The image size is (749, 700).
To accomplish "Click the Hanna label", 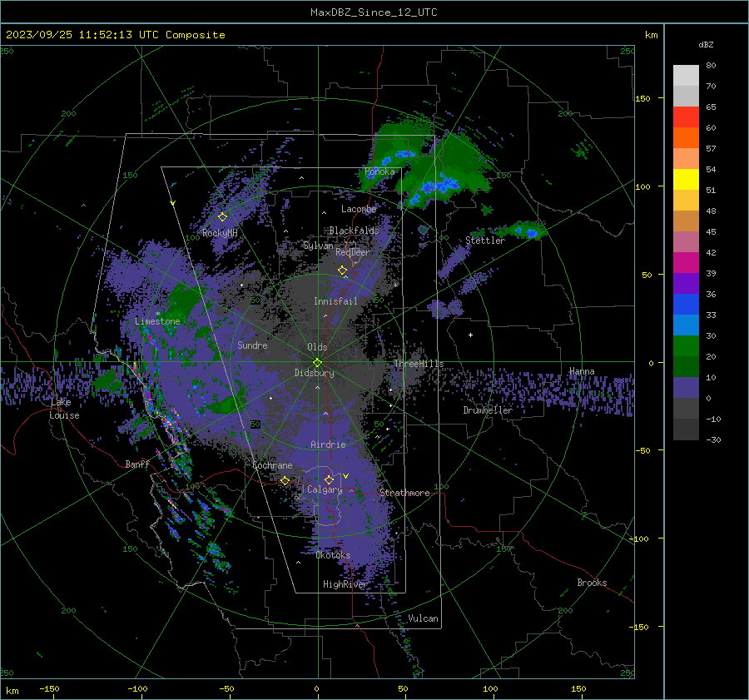I will 582,371.
